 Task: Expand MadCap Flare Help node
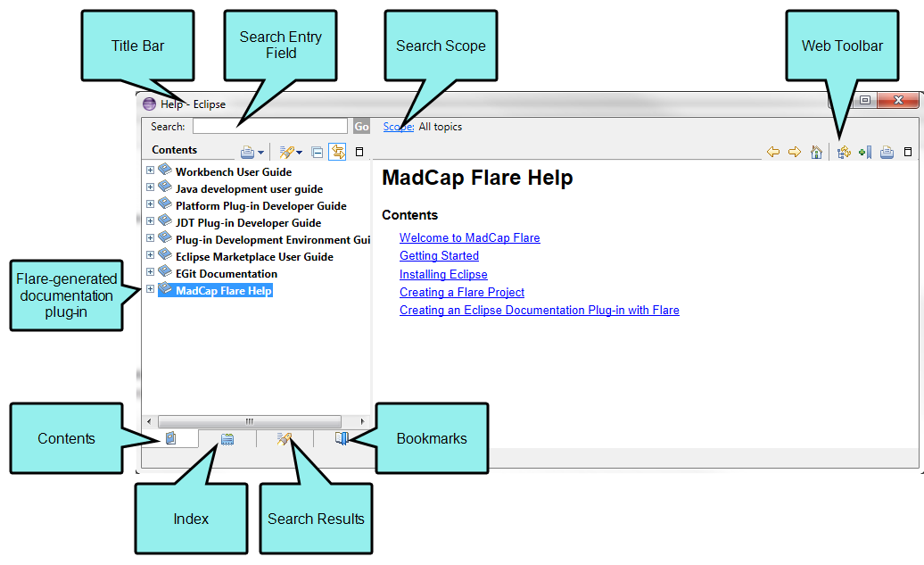[x=150, y=289]
